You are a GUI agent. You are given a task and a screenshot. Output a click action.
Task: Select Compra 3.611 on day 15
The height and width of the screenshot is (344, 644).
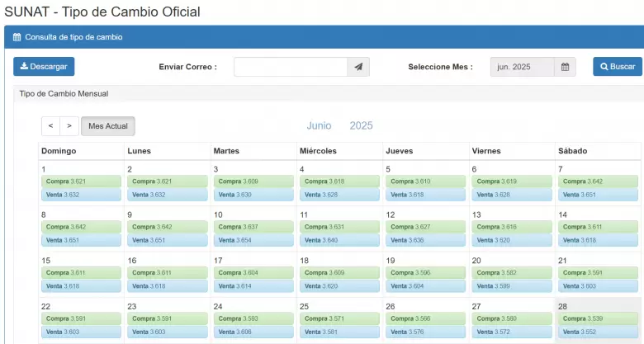pyautogui.click(x=81, y=272)
